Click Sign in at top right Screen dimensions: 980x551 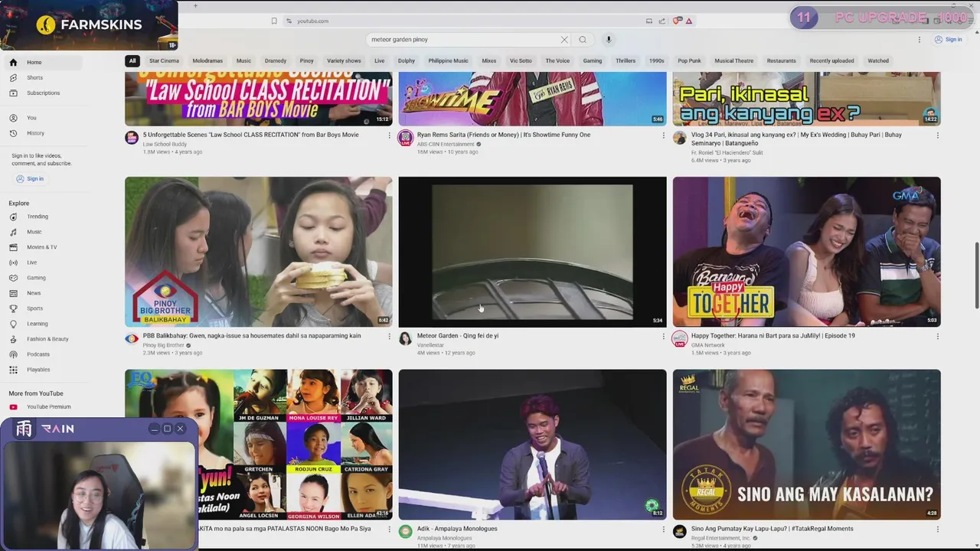point(948,40)
